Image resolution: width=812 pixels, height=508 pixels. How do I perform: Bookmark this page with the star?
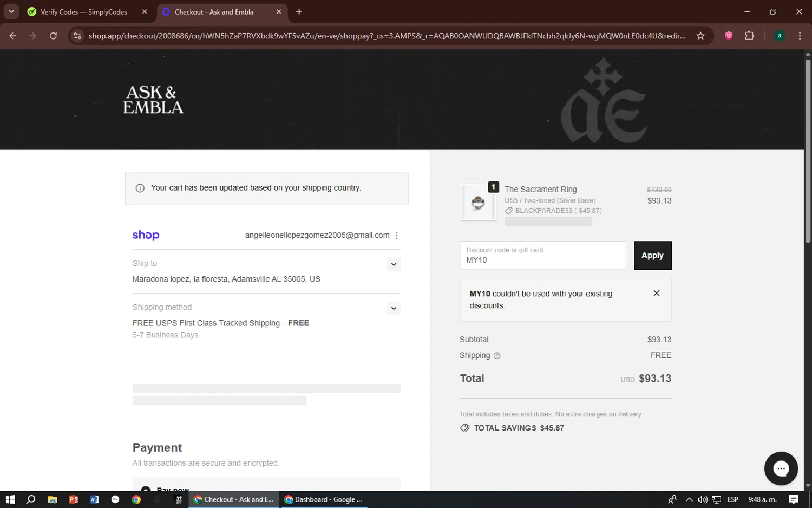pos(700,36)
